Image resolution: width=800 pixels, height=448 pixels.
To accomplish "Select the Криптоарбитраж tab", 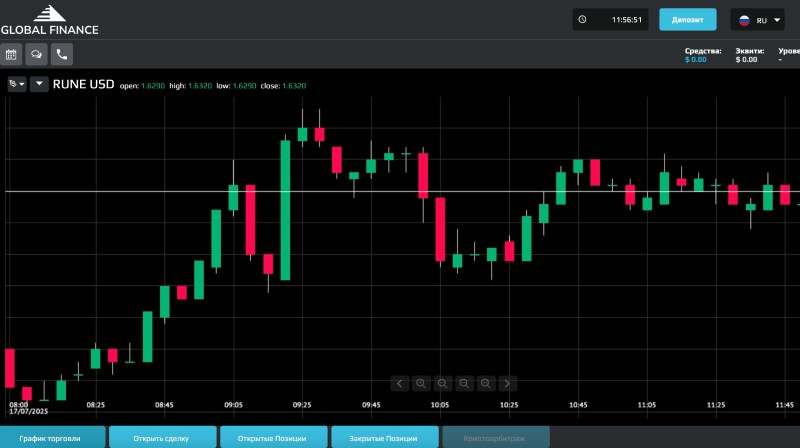I will tap(494, 438).
